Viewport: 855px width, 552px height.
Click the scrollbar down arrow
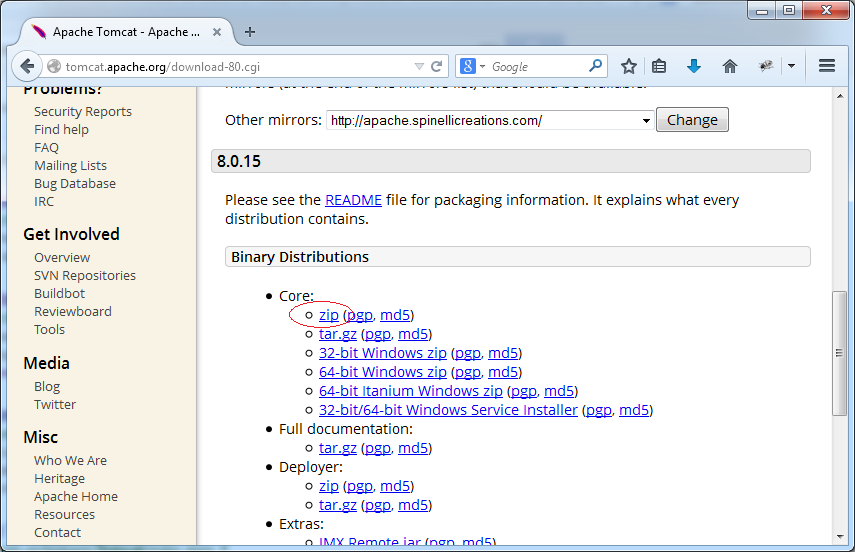(840, 537)
